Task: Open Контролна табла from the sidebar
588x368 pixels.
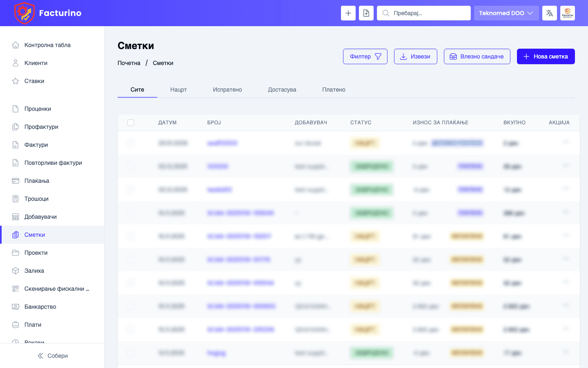Action: click(47, 45)
